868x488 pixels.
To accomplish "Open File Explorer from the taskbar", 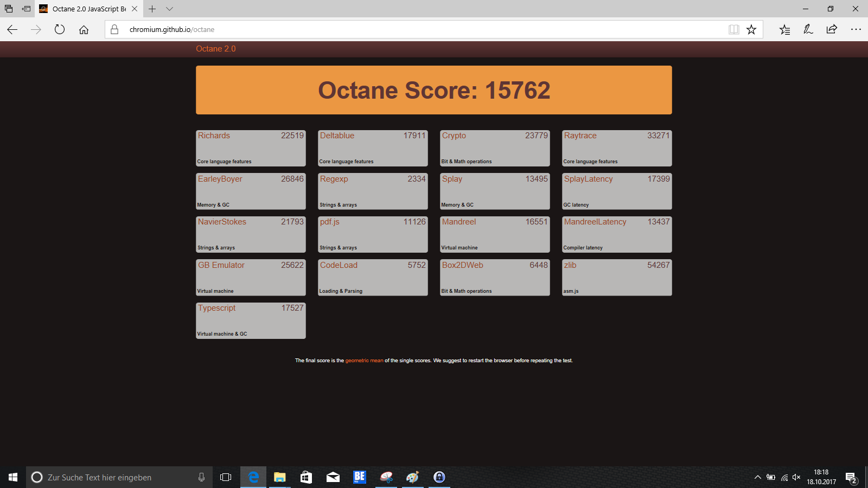I will [x=280, y=477].
